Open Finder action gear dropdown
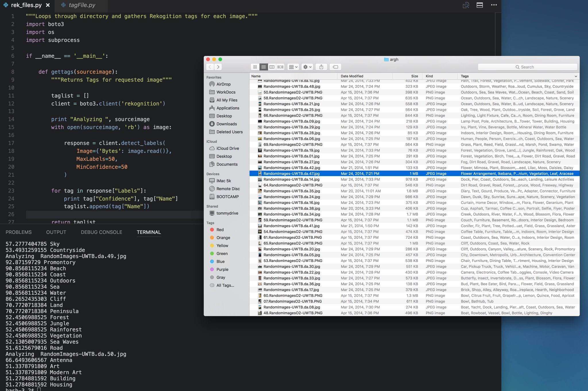 point(307,67)
